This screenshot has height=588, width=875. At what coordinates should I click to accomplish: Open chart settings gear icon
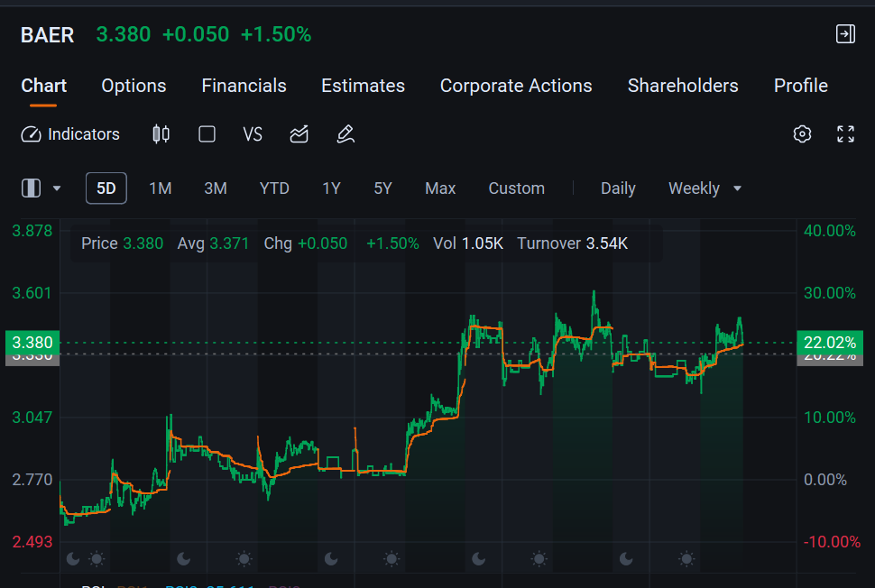(803, 133)
